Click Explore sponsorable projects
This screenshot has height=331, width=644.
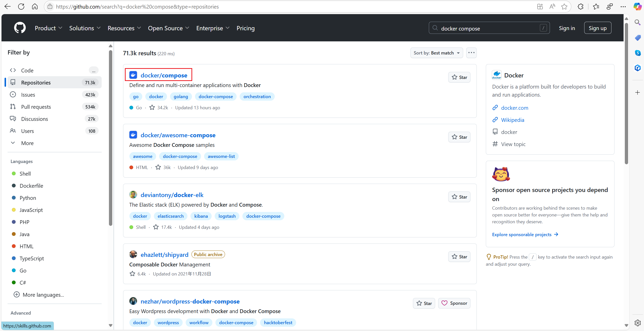pyautogui.click(x=525, y=234)
